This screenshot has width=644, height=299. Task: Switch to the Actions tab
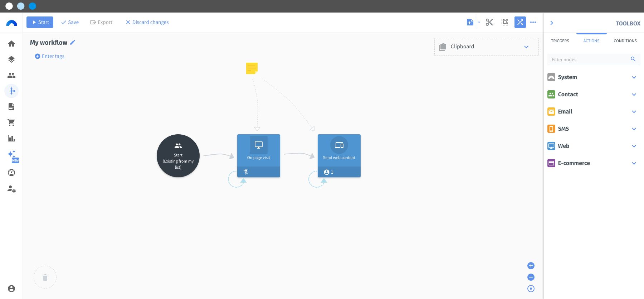591,41
